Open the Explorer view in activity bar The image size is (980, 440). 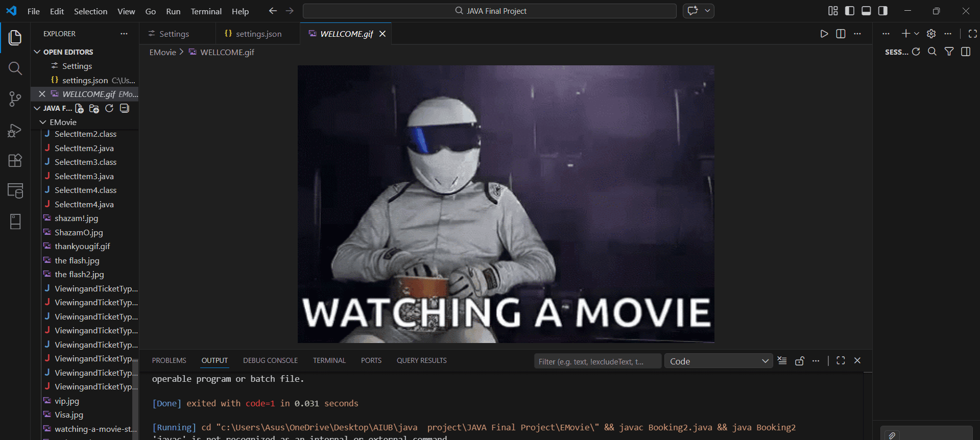15,37
